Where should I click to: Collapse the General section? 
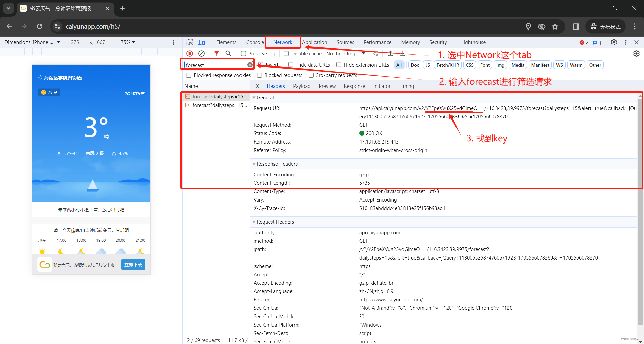254,98
